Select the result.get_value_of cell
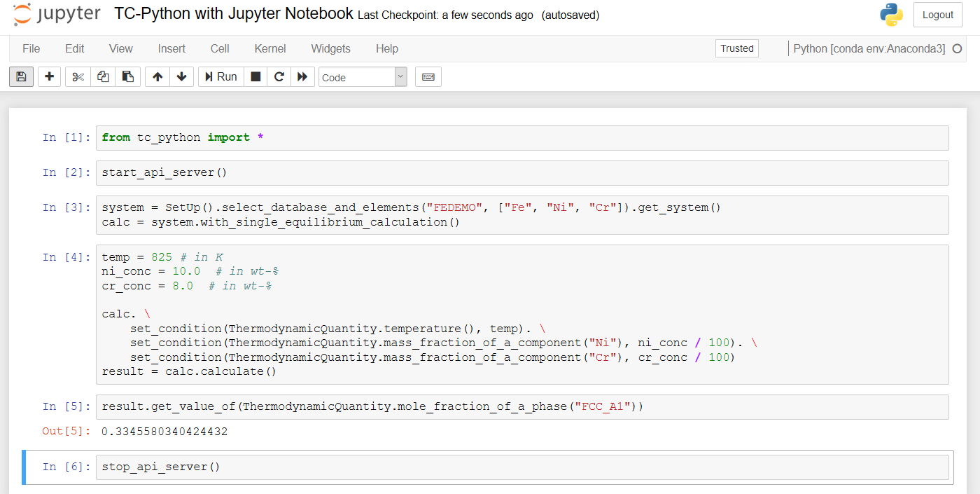 [x=522, y=406]
